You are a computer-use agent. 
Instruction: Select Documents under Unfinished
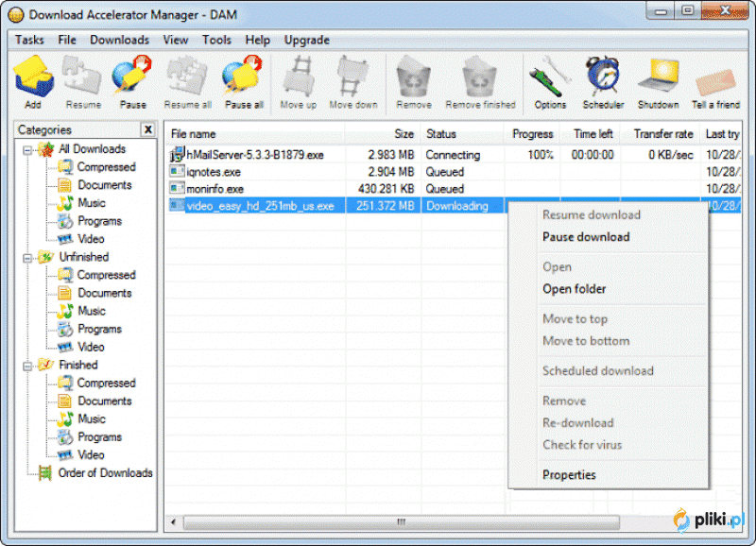(95, 293)
